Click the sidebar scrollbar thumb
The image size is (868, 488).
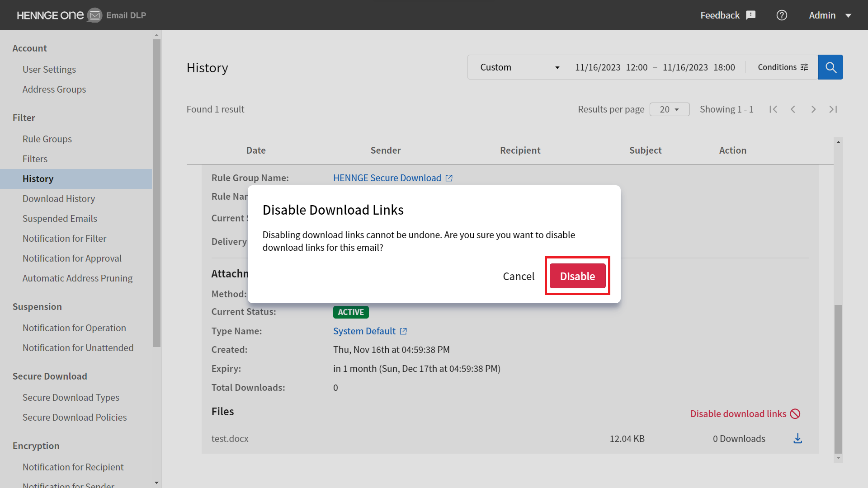click(157, 193)
